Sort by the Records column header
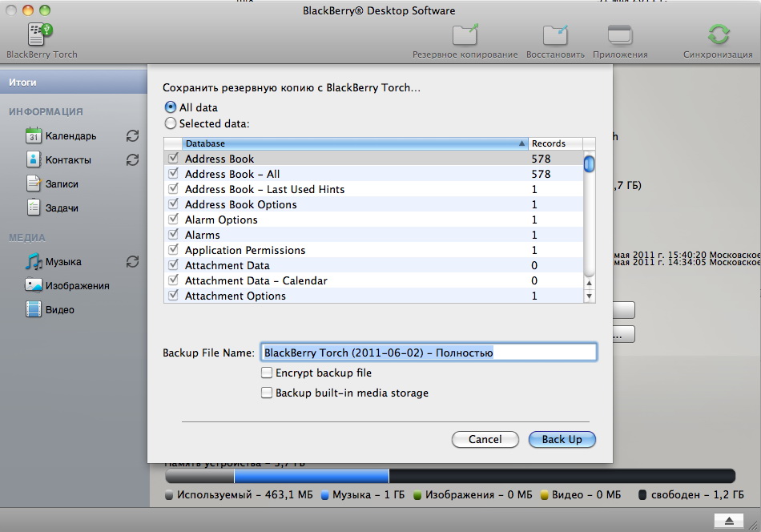This screenshot has width=761, height=532. (555, 143)
